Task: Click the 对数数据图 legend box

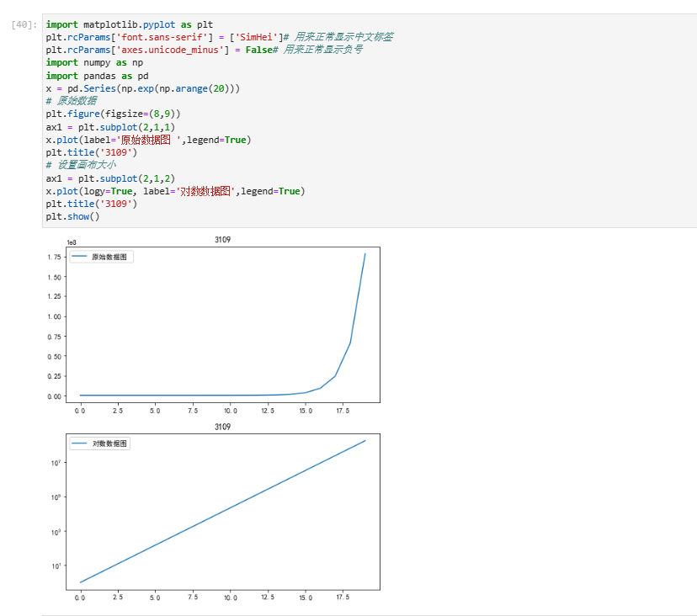Action: pyautogui.click(x=100, y=443)
